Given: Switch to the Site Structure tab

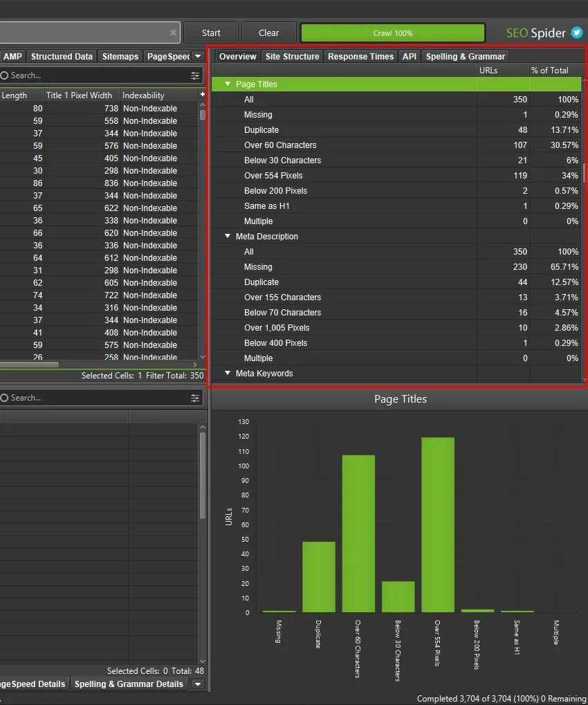Looking at the screenshot, I should click(x=292, y=56).
